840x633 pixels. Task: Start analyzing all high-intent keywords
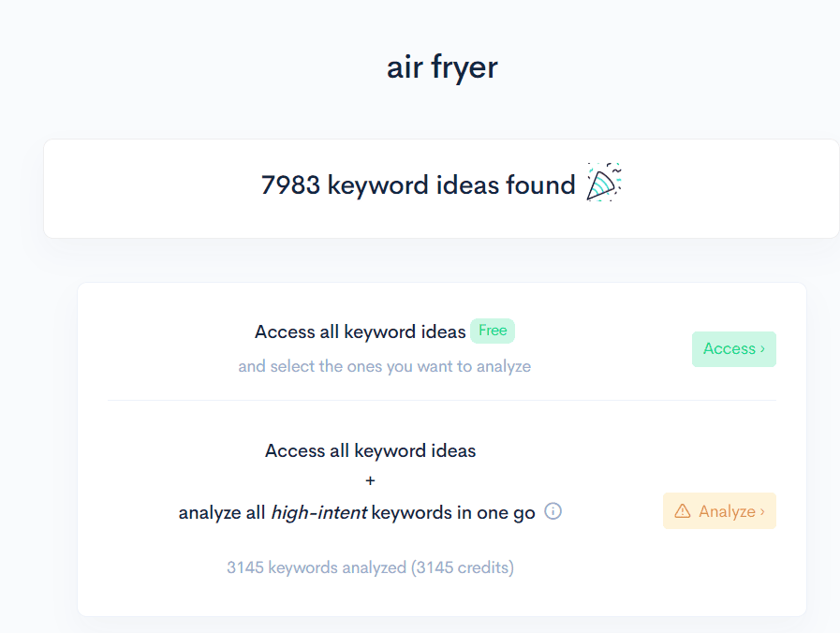[719, 510]
